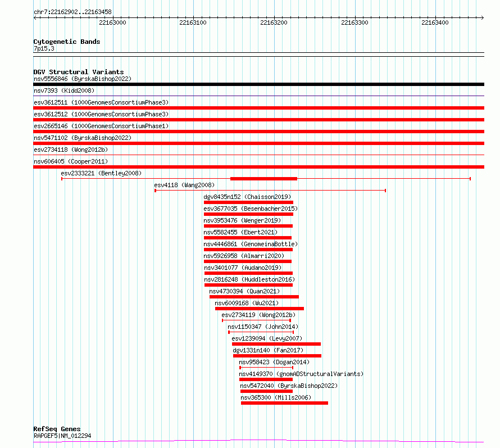Click the DGV Structural Variants track heading
The height and width of the screenshot is (448, 500).
pyautogui.click(x=79, y=72)
